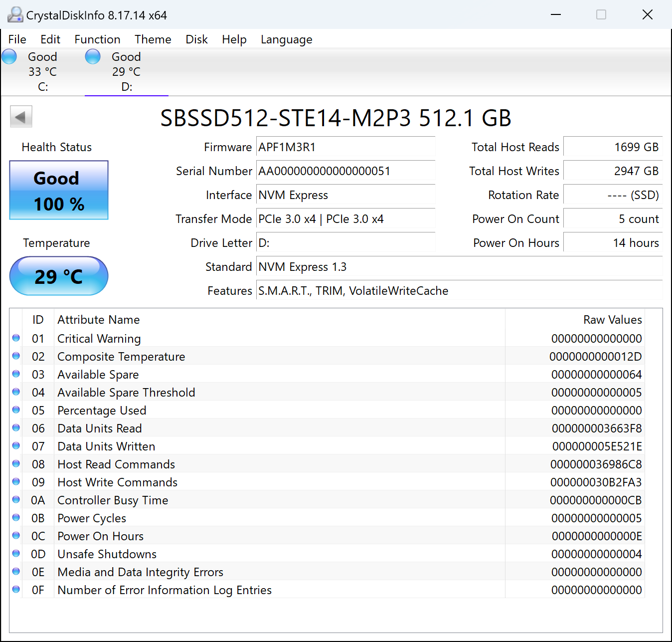Viewport: 672px width, 642px height.
Task: Open the Theme menu
Action: tap(153, 39)
